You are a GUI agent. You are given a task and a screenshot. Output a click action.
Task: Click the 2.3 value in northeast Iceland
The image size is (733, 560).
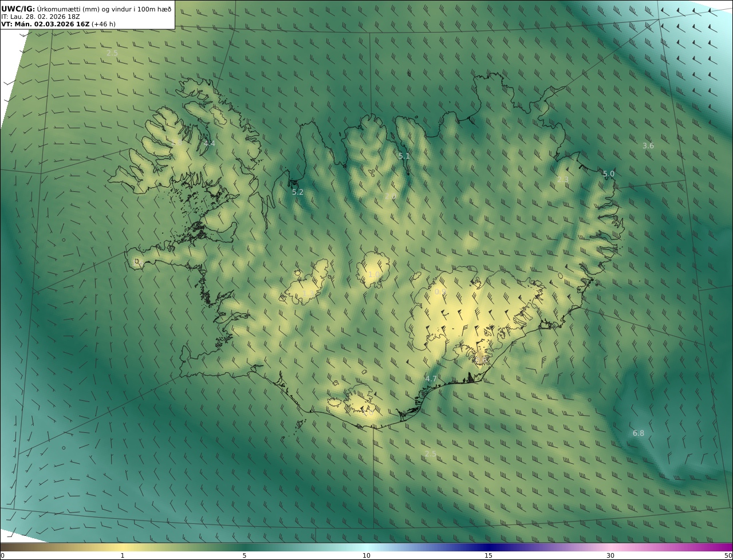[563, 179]
